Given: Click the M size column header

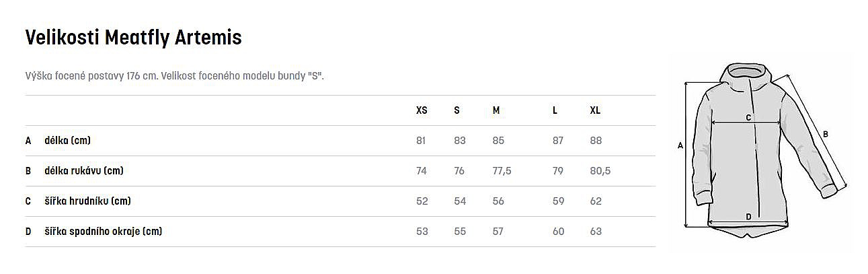Looking at the screenshot, I should click(496, 110).
